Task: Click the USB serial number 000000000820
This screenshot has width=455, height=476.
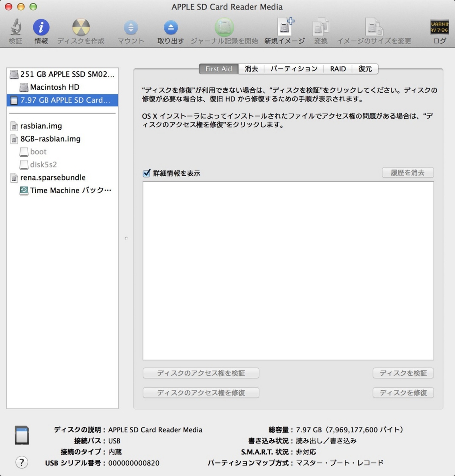Action: [x=134, y=463]
